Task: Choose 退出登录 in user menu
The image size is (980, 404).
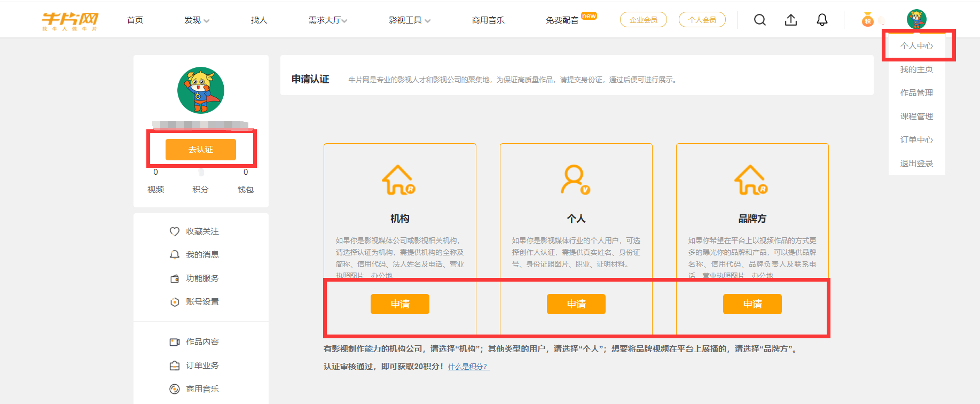Action: [x=916, y=164]
